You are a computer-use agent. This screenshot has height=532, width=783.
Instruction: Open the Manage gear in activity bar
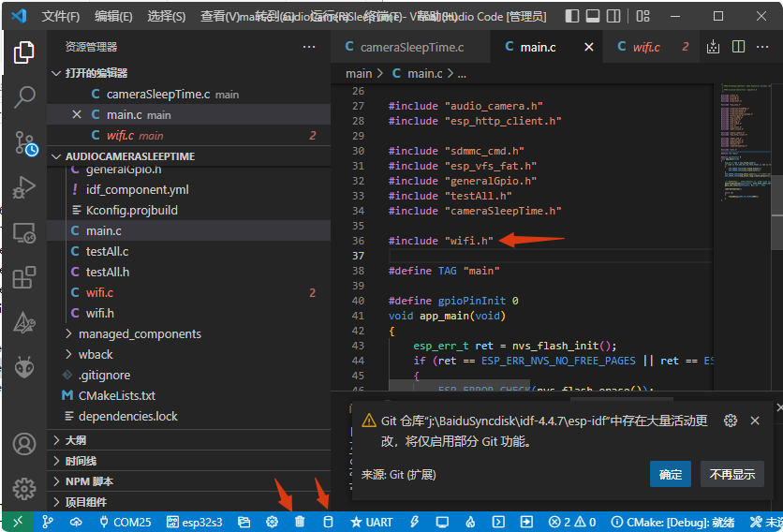[x=24, y=489]
